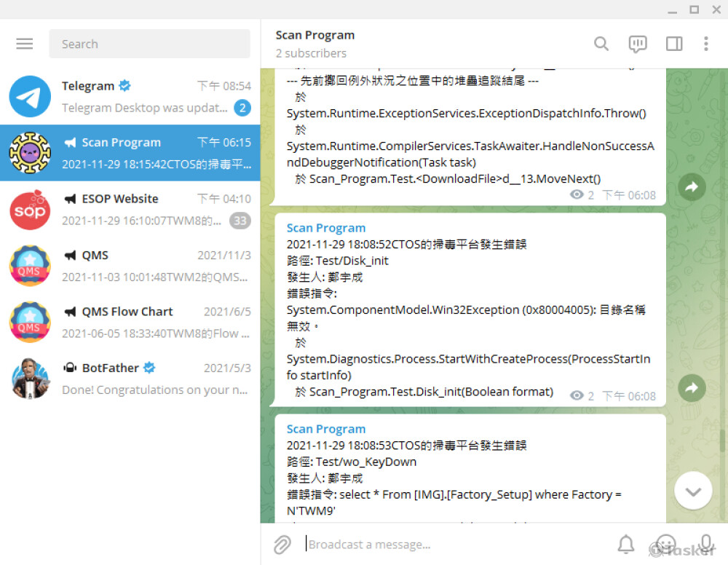Click the Scan Program sender name link
This screenshot has height=565, width=728.
pyautogui.click(x=326, y=228)
